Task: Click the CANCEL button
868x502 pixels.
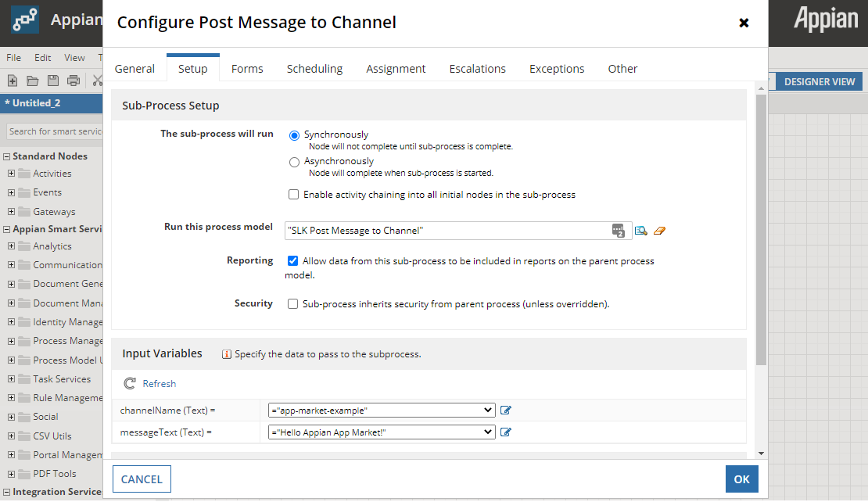Action: [x=142, y=479]
